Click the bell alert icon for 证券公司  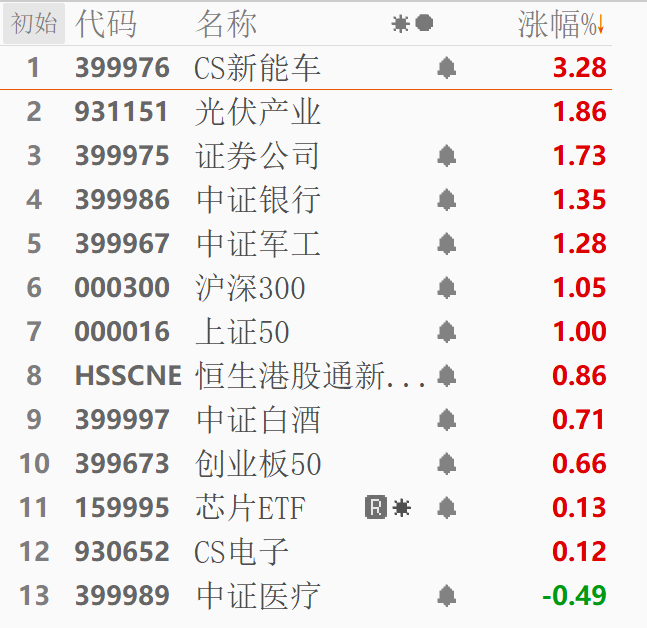pyautogui.click(x=446, y=156)
